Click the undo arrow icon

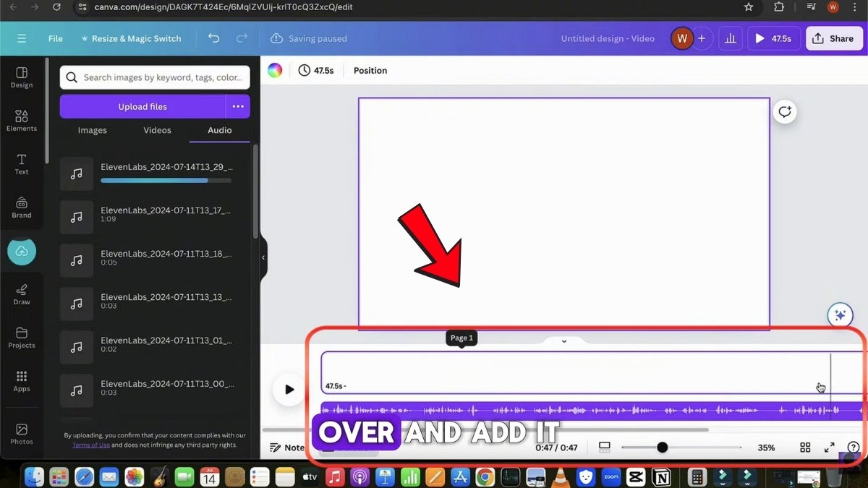pyautogui.click(x=213, y=38)
